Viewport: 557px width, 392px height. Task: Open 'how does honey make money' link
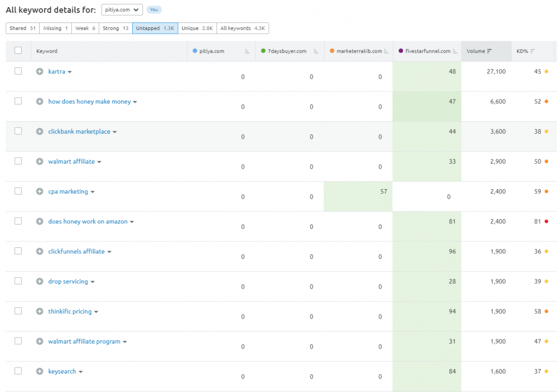coord(90,102)
